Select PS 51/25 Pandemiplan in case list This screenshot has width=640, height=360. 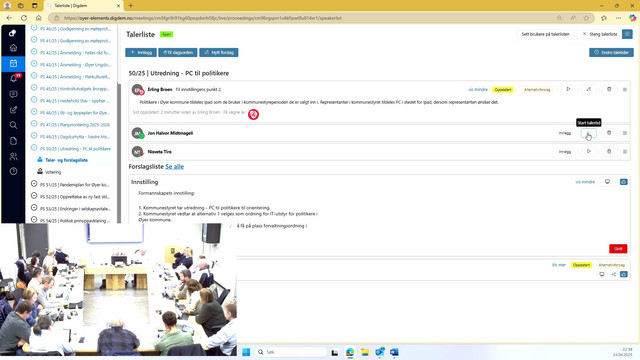71,184
